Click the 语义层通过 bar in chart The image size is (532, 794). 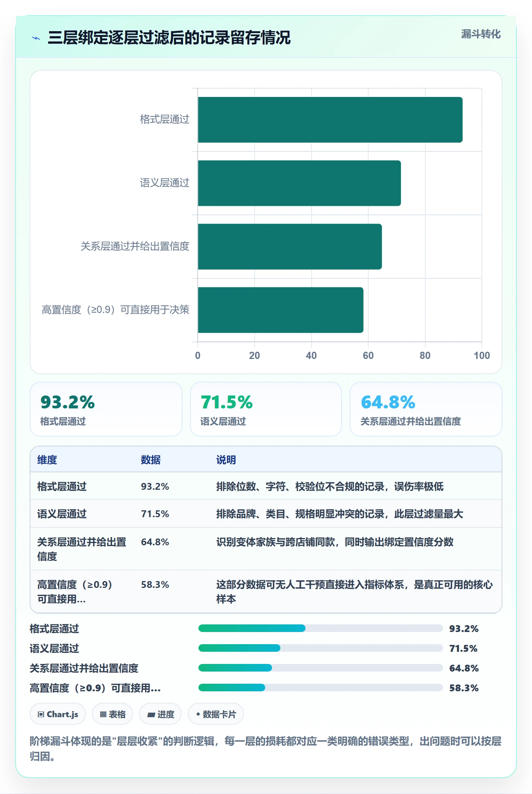click(x=299, y=183)
